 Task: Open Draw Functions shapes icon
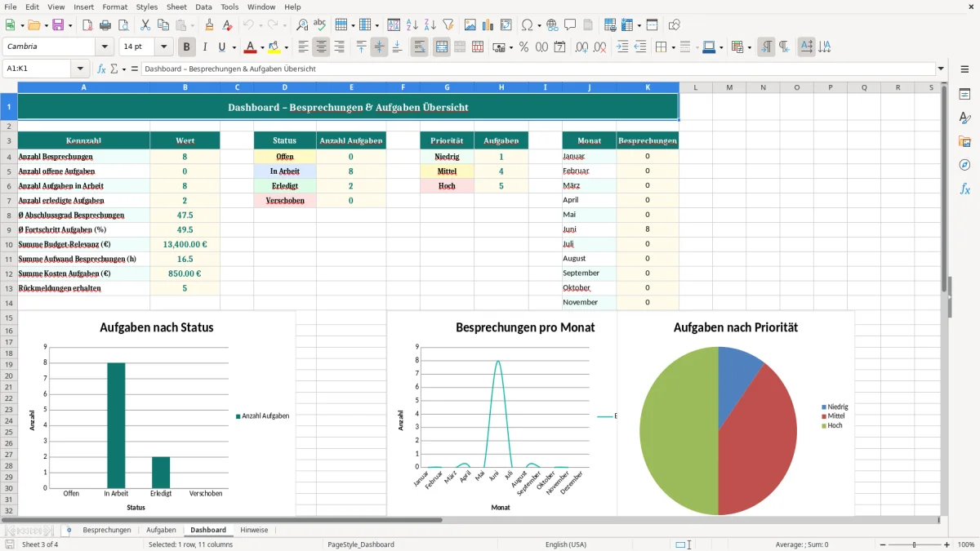675,25
